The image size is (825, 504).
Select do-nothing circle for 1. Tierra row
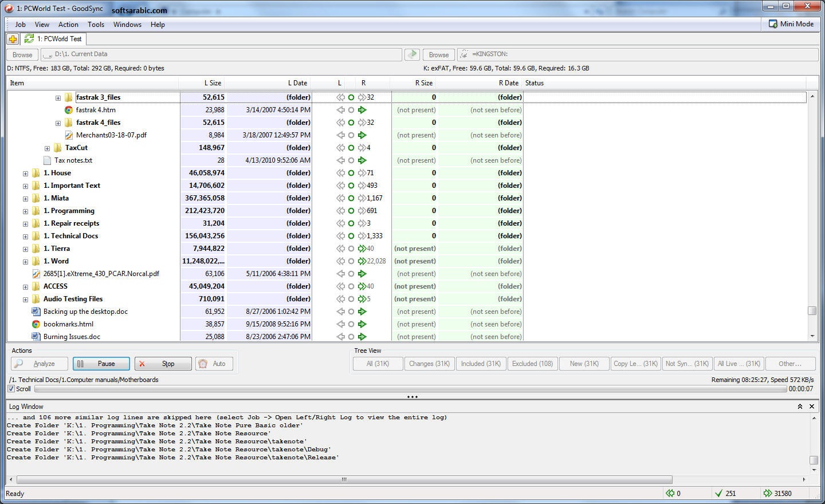pyautogui.click(x=351, y=249)
